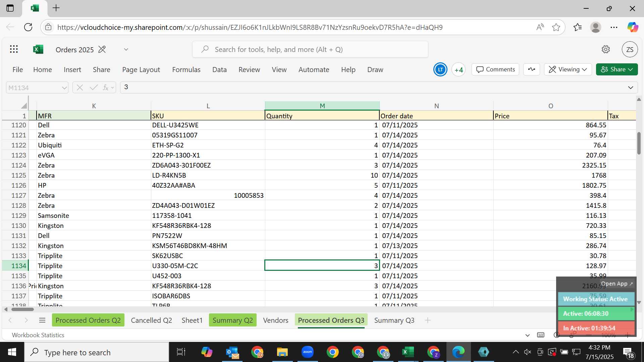This screenshot has width=644, height=362.
Task: Open Outlook from the taskbar
Action: click(x=232, y=352)
